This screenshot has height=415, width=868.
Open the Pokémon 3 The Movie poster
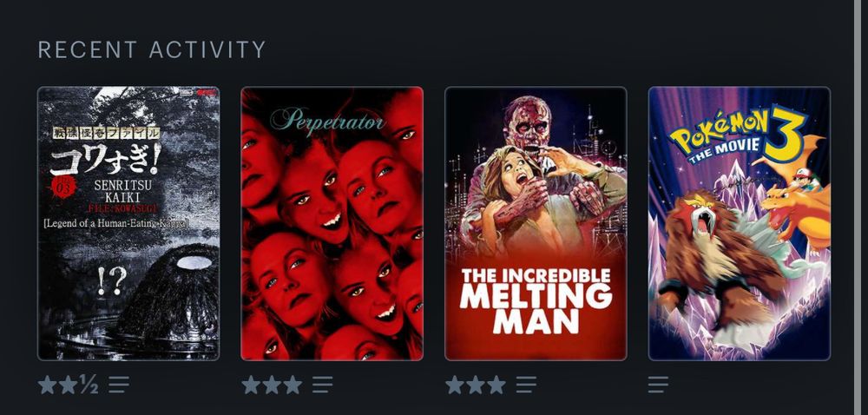[740, 223]
